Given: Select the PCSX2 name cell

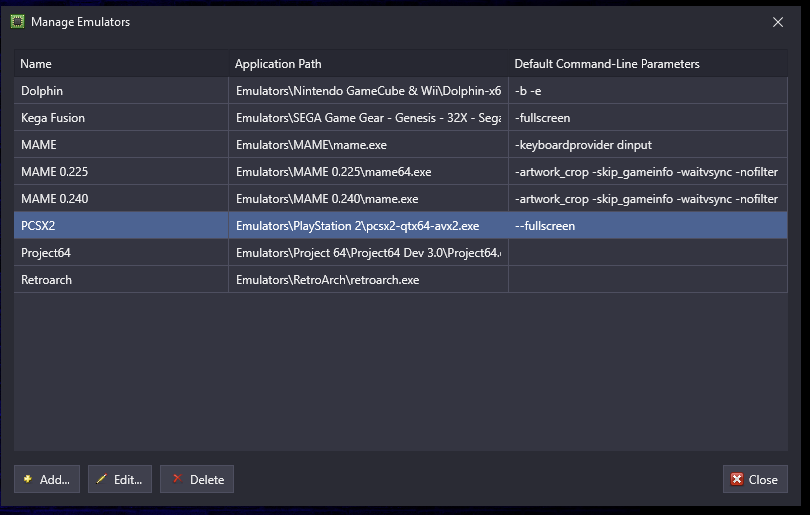Looking at the screenshot, I should click(121, 226).
